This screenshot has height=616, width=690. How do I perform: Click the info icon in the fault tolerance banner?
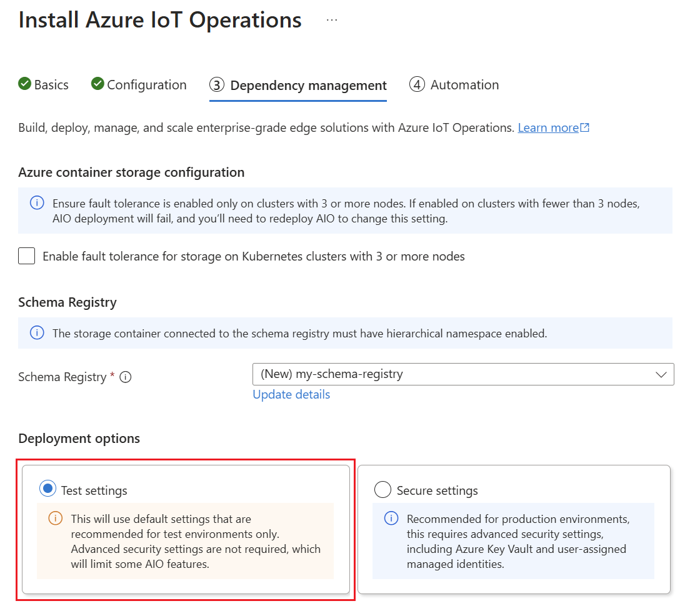tap(36, 202)
